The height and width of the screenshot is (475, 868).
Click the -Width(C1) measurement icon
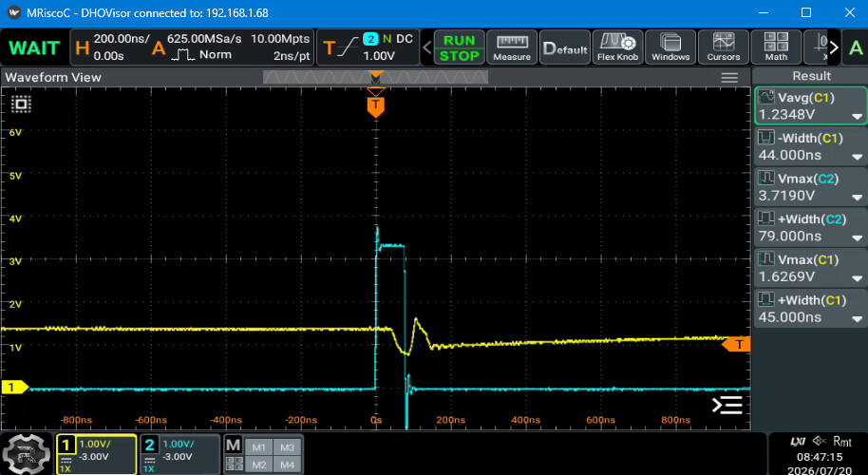766,138
